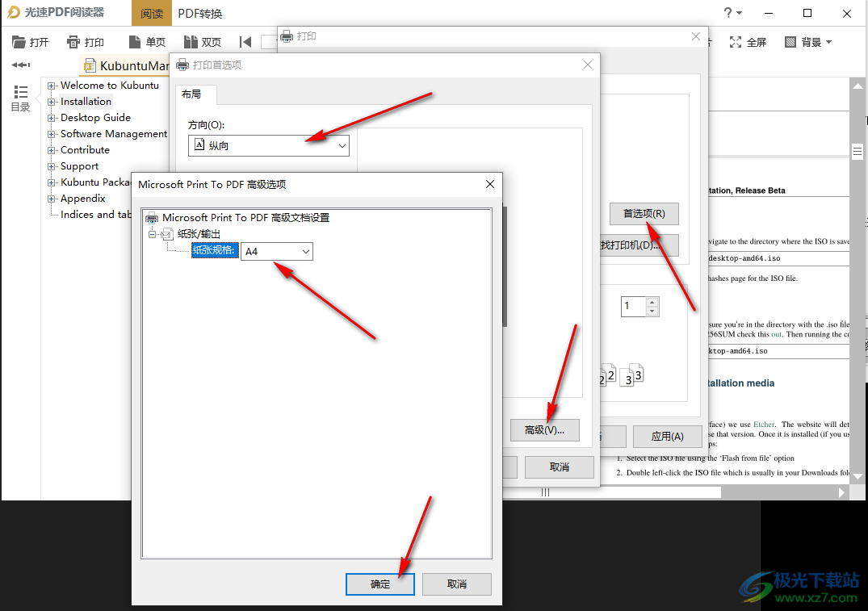Click the 打印 printer toolbar icon

tap(86, 42)
